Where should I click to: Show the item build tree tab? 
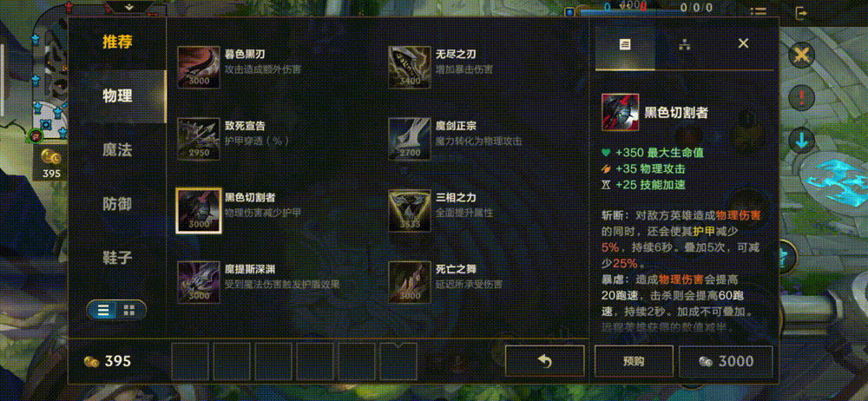point(685,45)
